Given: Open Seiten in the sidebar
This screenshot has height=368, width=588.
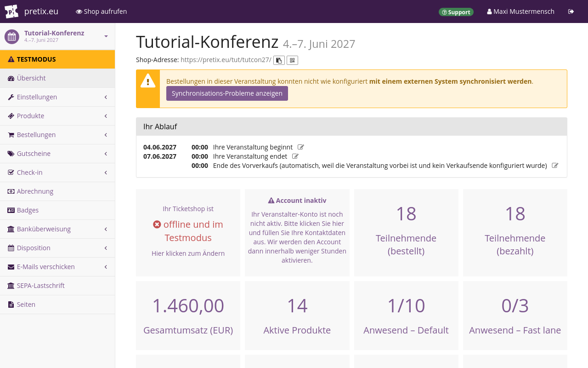Looking at the screenshot, I should pyautogui.click(x=57, y=305).
